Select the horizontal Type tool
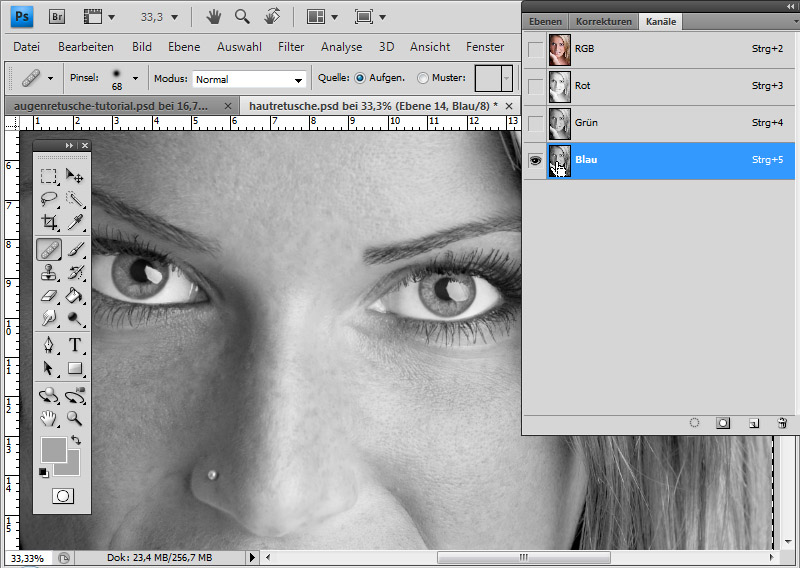This screenshot has height=568, width=800. coord(74,345)
